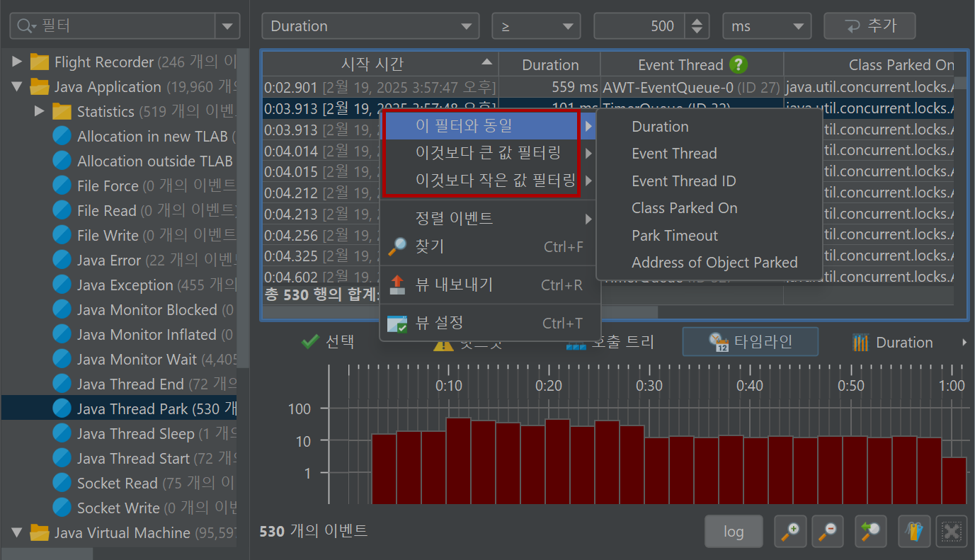Choose 이것보다 큰 값 필터링 menu entry
975x560 pixels.
pyautogui.click(x=490, y=153)
